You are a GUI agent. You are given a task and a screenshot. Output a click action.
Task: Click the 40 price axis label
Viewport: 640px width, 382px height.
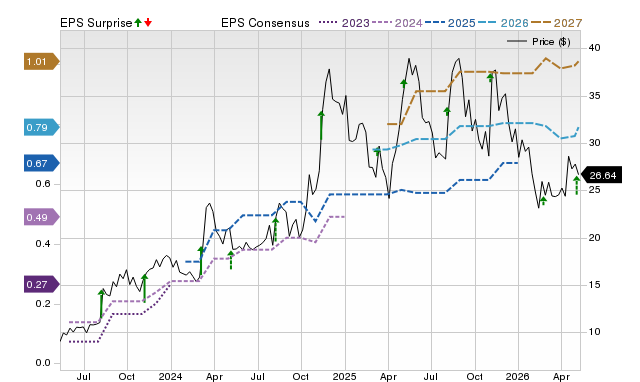tap(594, 48)
